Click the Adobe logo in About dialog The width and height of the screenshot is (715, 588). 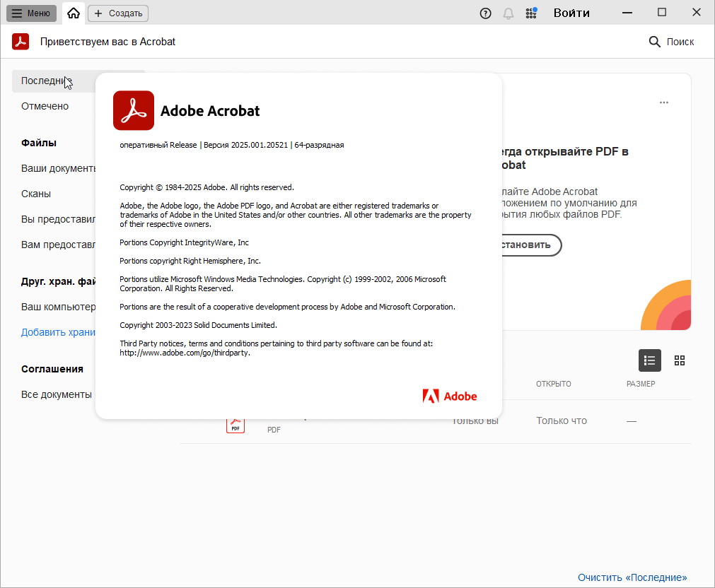(x=450, y=396)
